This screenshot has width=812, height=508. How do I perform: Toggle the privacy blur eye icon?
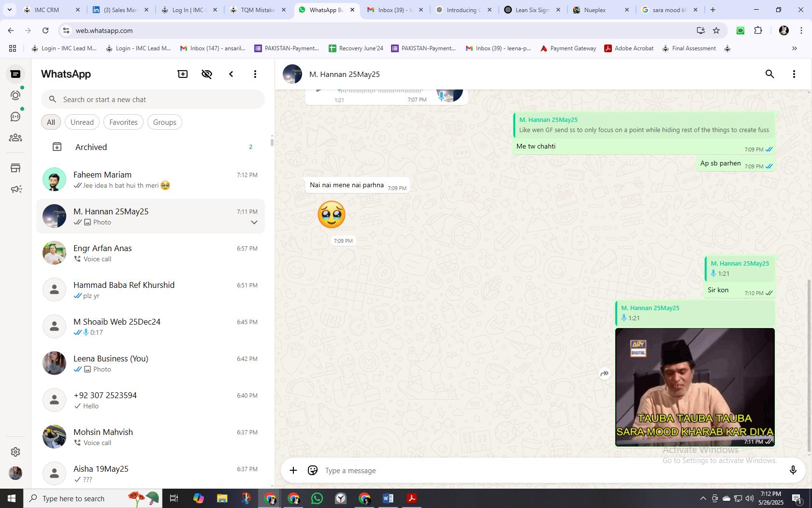[207, 74]
